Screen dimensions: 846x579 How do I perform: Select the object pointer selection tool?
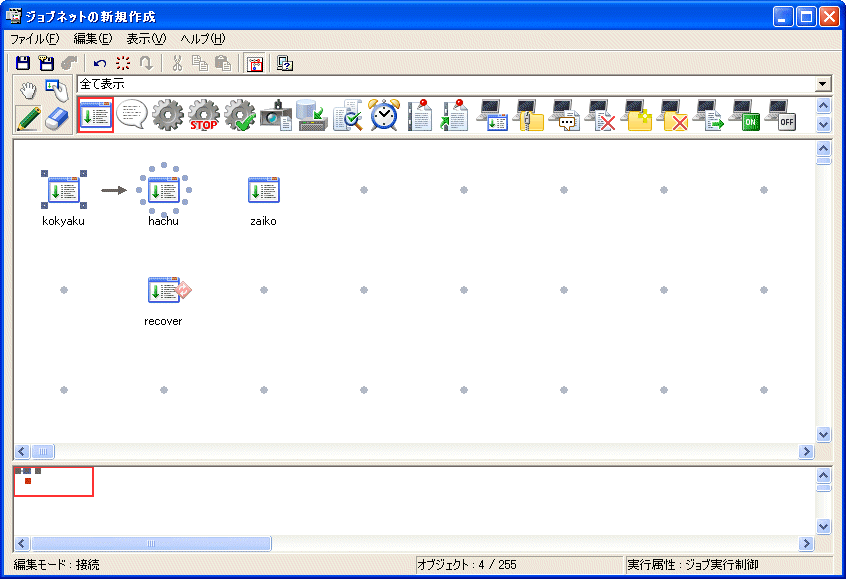point(57,90)
